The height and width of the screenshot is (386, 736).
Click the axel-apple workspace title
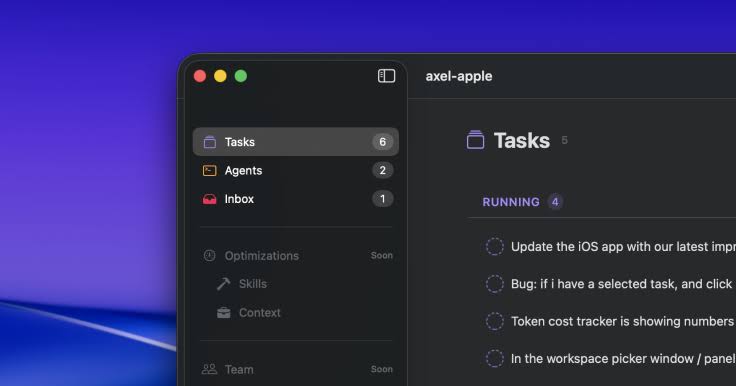(459, 76)
